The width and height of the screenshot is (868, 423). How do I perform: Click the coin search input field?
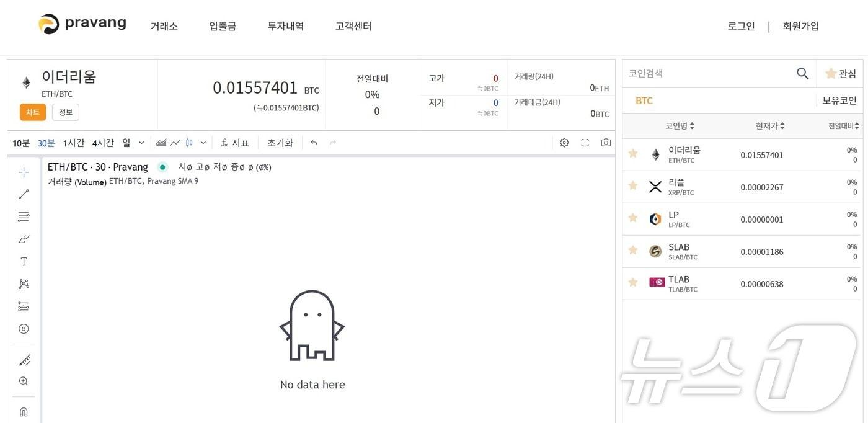click(x=701, y=73)
